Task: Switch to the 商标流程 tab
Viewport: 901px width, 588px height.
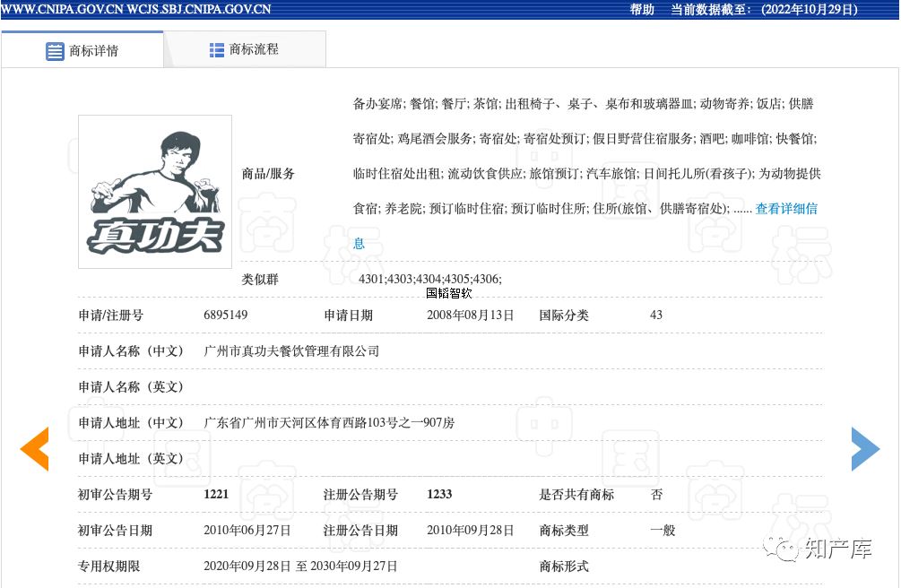Action: 245,49
